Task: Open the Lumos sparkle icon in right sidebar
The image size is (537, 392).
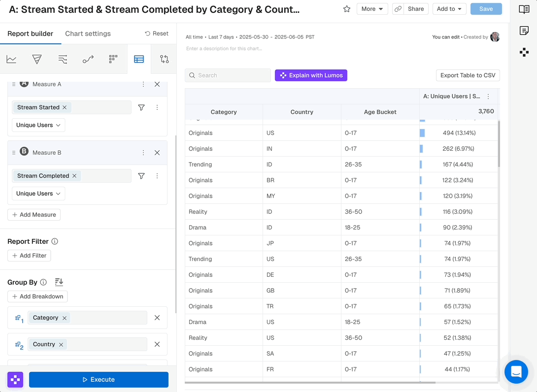Action: pyautogui.click(x=524, y=52)
